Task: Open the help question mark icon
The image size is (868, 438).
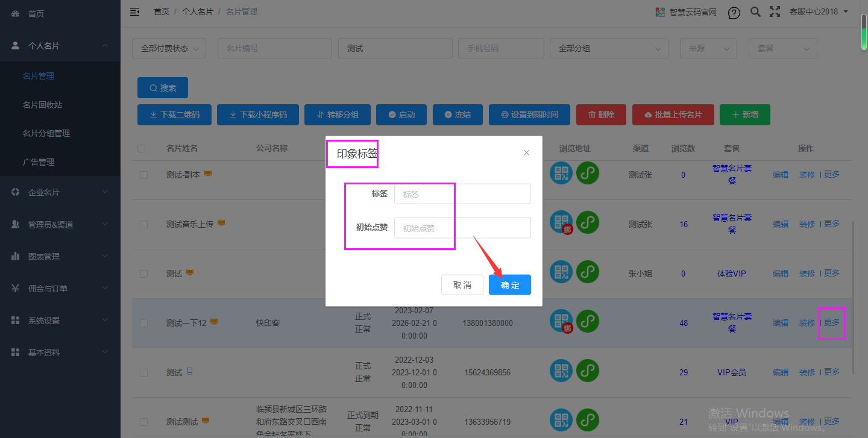Action: 734,12
